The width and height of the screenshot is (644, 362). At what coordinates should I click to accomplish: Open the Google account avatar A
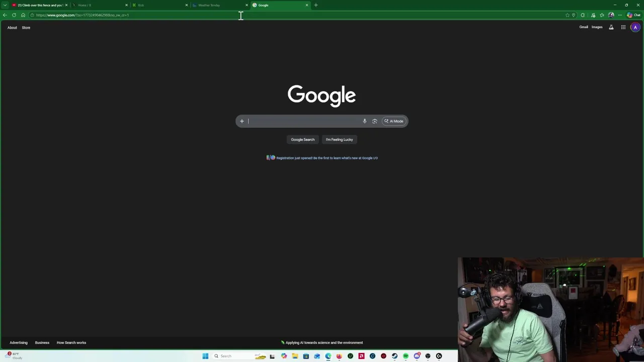[x=635, y=27]
